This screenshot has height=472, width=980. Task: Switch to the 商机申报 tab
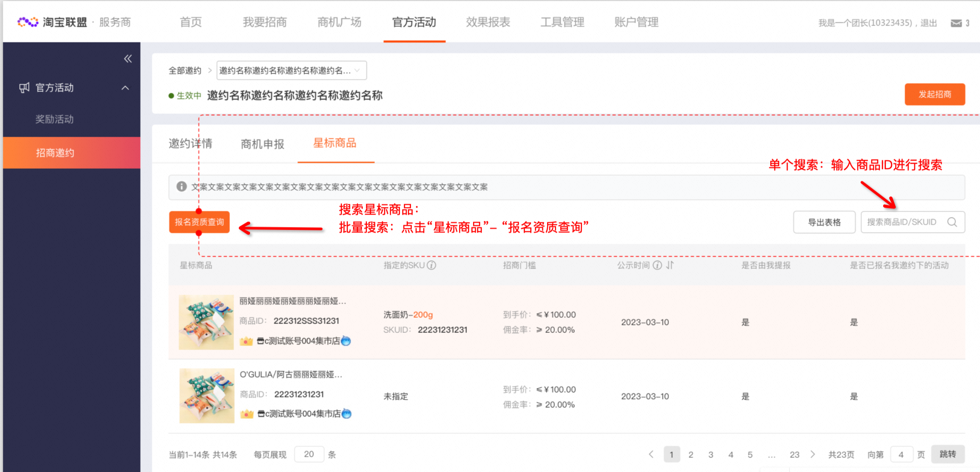(x=262, y=144)
